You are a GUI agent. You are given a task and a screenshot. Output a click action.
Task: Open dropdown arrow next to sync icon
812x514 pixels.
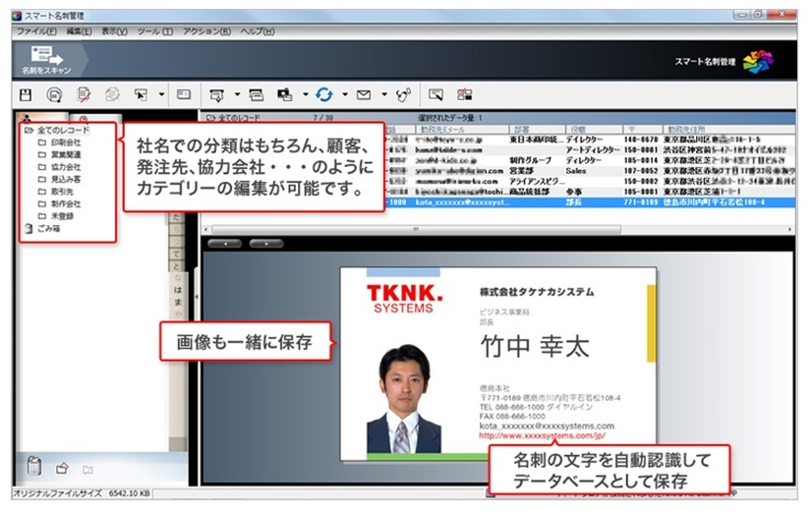[x=344, y=94]
